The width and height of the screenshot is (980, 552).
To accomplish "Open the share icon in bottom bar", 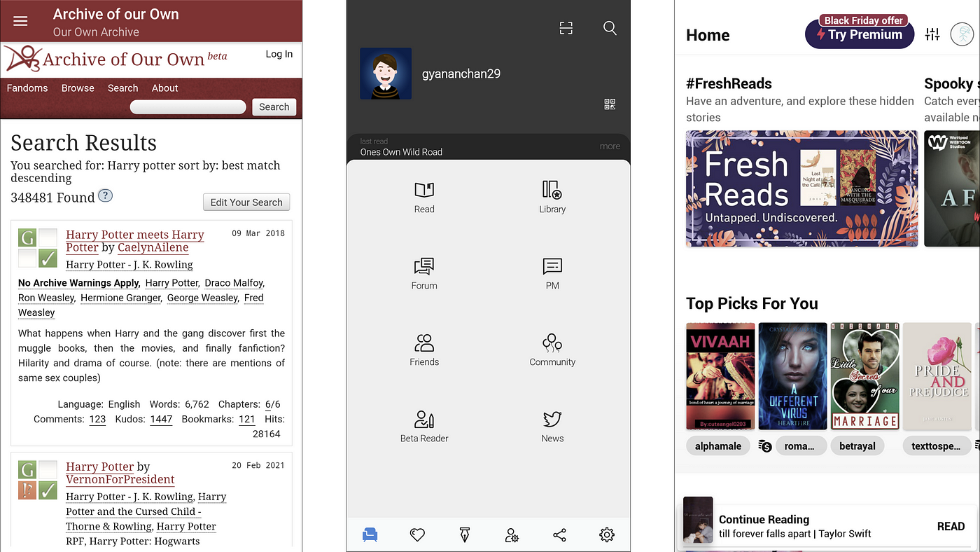I will (x=559, y=535).
